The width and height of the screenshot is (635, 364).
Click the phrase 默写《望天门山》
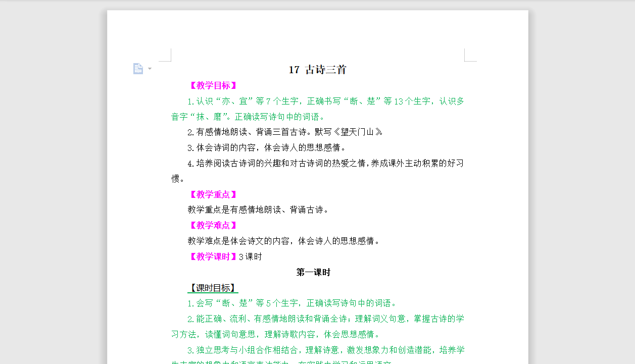click(x=348, y=132)
